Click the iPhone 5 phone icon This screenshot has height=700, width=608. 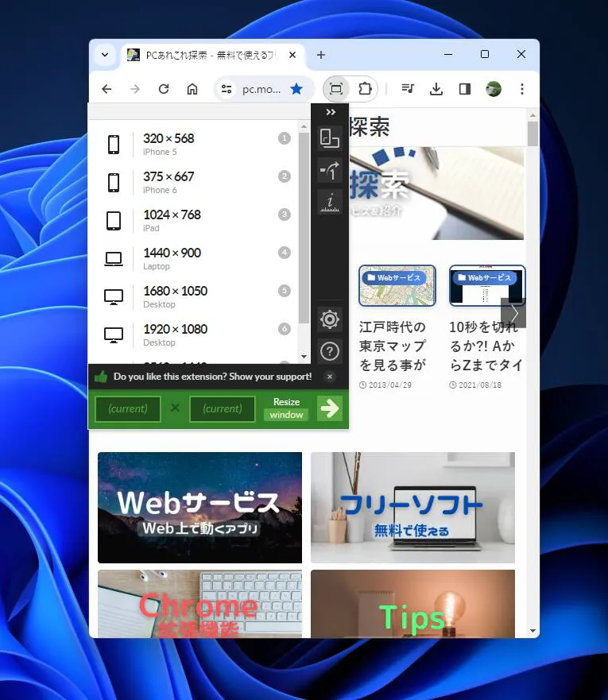(114, 145)
